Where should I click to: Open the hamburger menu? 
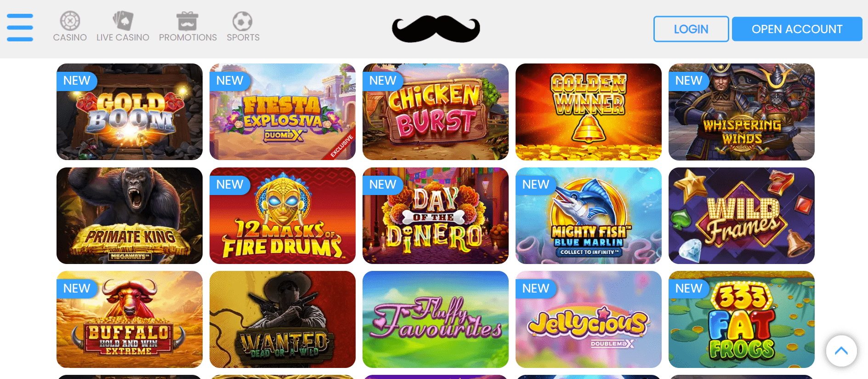click(20, 28)
